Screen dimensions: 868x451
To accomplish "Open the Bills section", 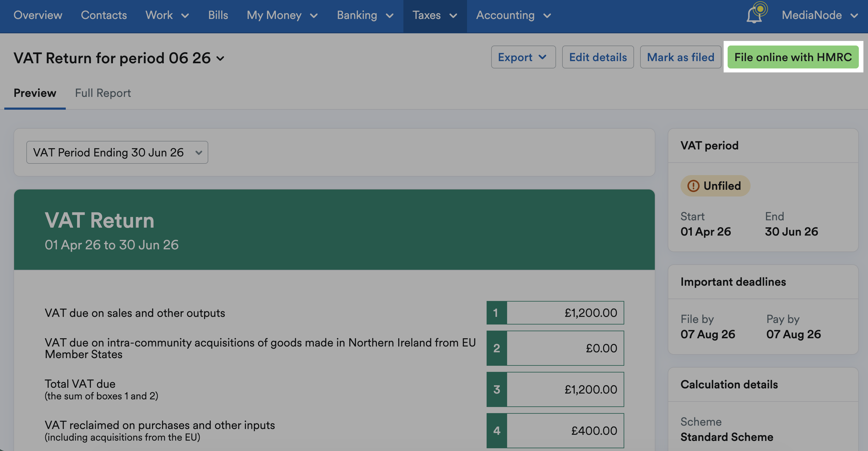I will (x=218, y=15).
